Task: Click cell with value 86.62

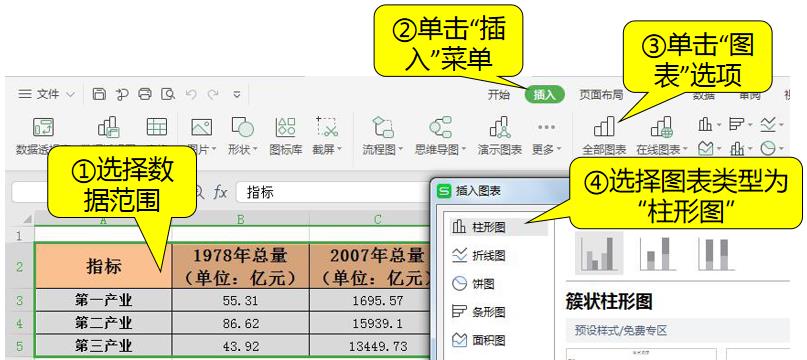Action: tap(240, 323)
